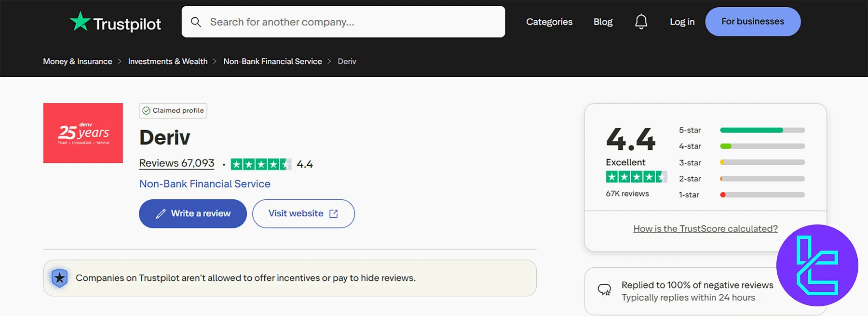This screenshot has width=868, height=316.
Task: Click the speech bubble reply icon
Action: pos(605,290)
